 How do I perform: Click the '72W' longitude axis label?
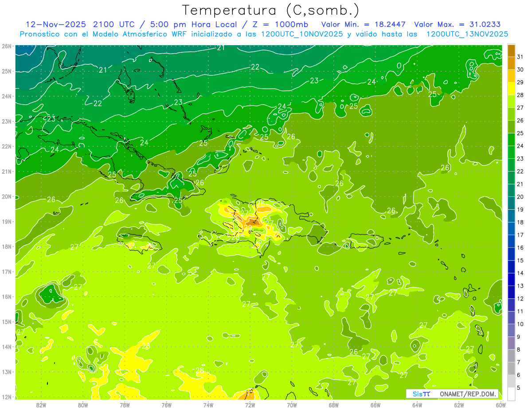pyautogui.click(x=250, y=405)
